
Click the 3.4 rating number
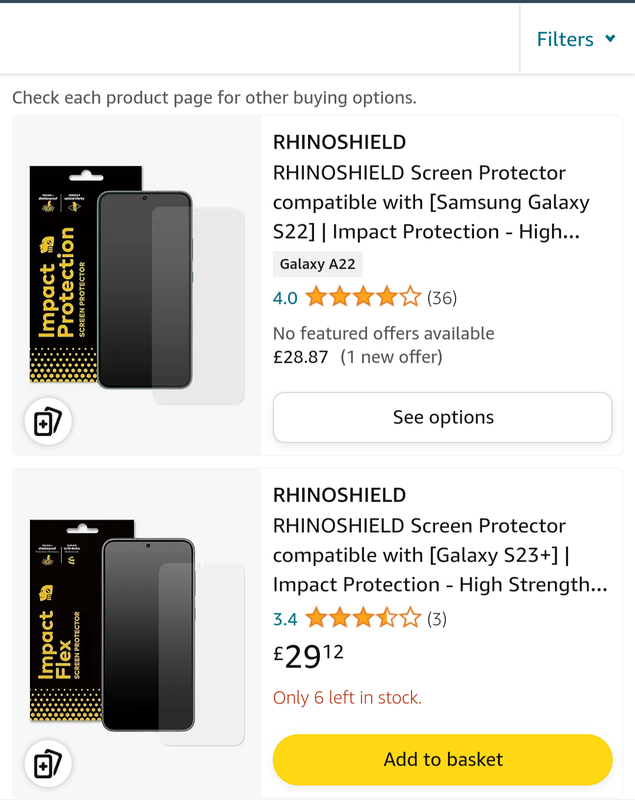tap(285, 618)
